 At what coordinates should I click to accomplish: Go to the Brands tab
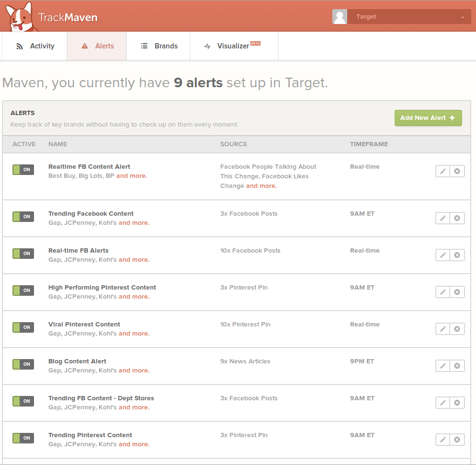point(159,46)
